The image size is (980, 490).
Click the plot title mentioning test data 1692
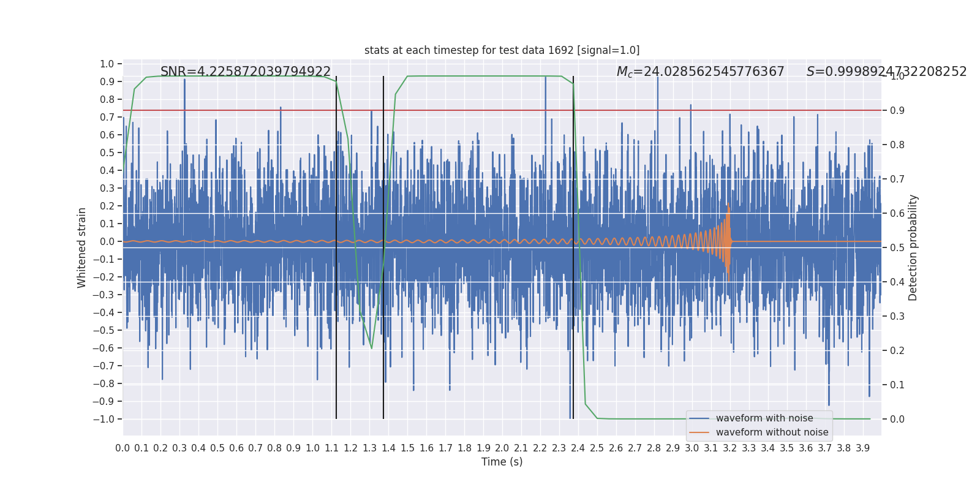click(502, 50)
